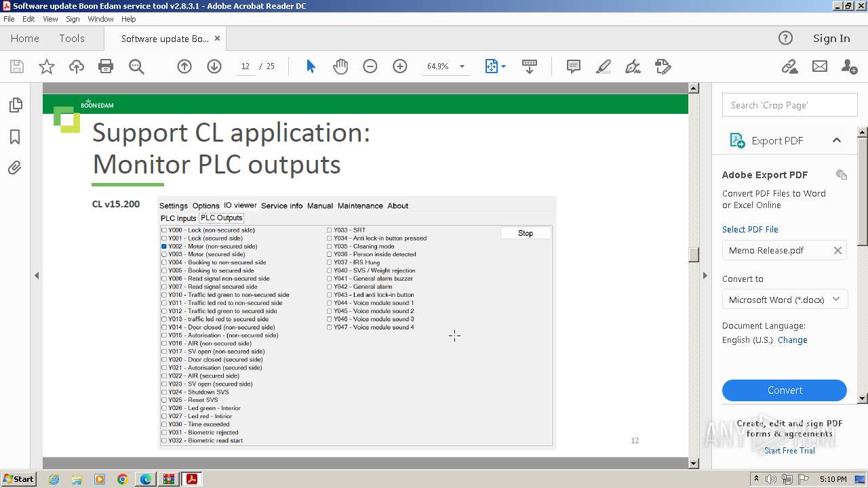Click the document vertical scrollbar thumb
868x488 pixels.
[693, 255]
